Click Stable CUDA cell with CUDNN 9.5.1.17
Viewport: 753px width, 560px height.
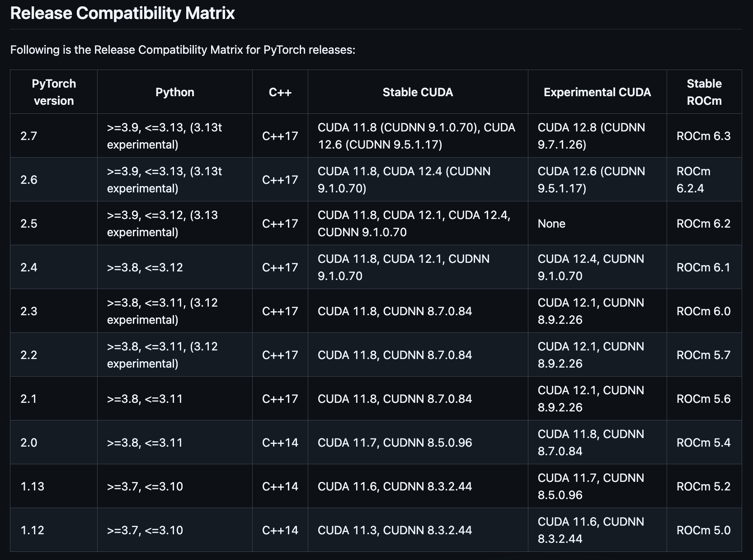[x=418, y=136]
